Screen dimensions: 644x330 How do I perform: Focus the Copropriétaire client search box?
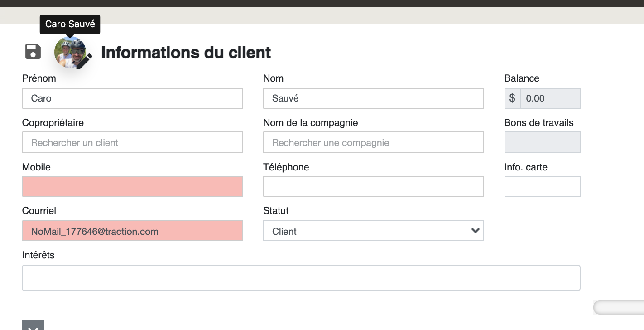pyautogui.click(x=132, y=143)
